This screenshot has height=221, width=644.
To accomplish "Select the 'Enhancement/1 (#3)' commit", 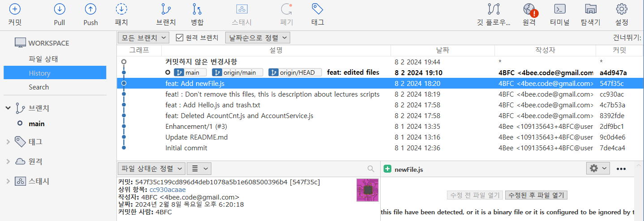I will 380,126.
